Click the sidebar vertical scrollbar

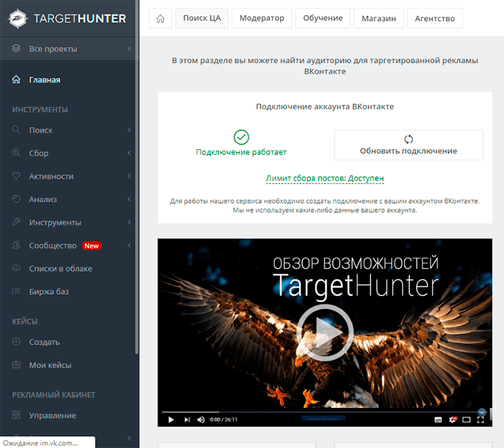coord(137,177)
